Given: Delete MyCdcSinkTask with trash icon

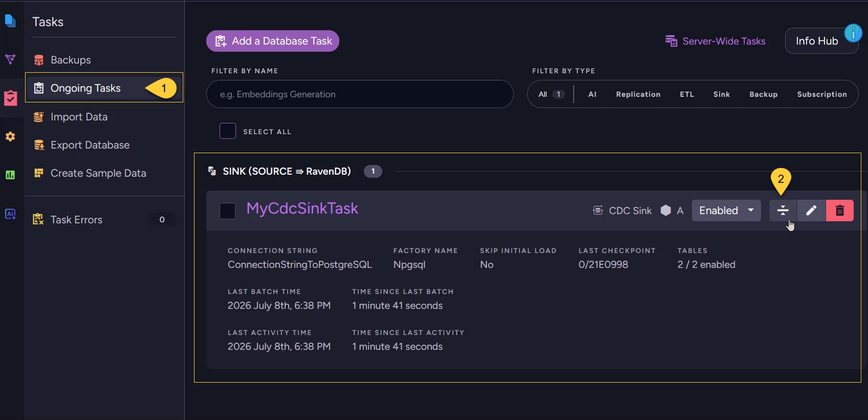Looking at the screenshot, I should 840,211.
